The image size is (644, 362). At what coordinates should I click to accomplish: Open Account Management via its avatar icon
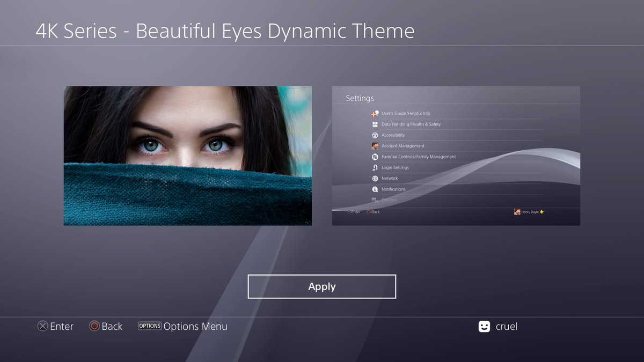(x=374, y=145)
